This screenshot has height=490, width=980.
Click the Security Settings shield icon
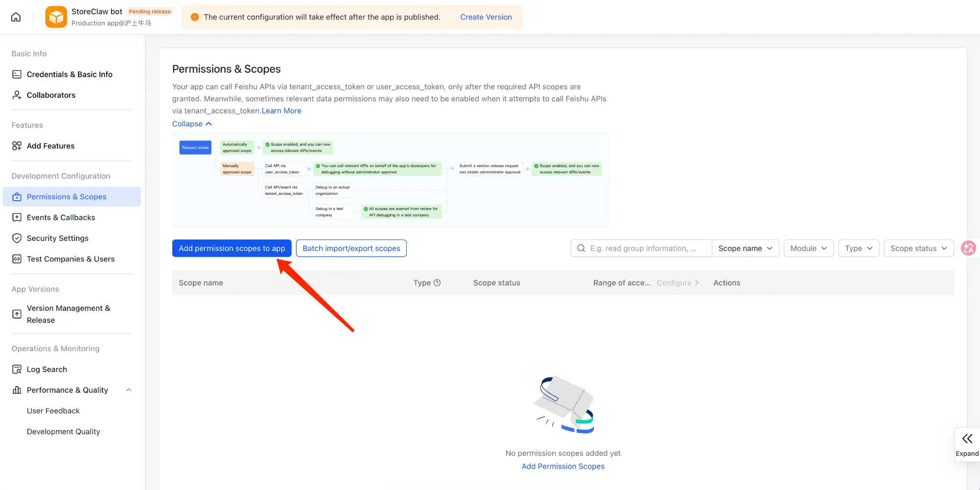17,238
